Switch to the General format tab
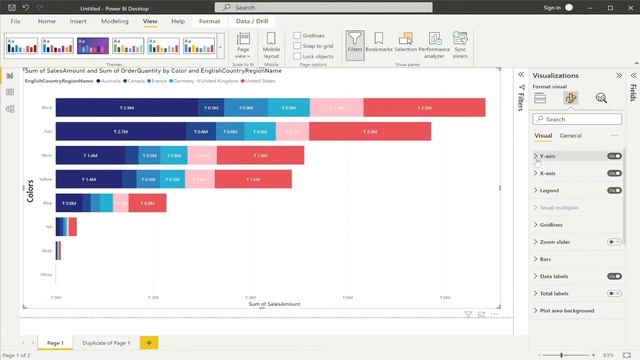640x360 pixels. 571,136
